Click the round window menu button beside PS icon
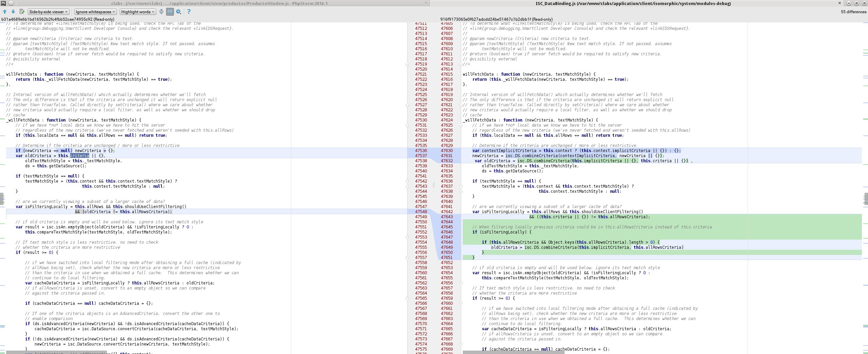 coord(11,3)
